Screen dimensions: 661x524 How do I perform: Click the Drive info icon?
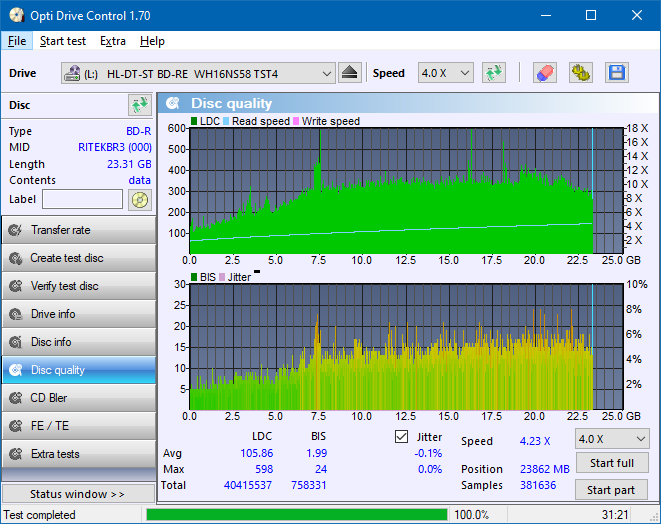coord(16,314)
